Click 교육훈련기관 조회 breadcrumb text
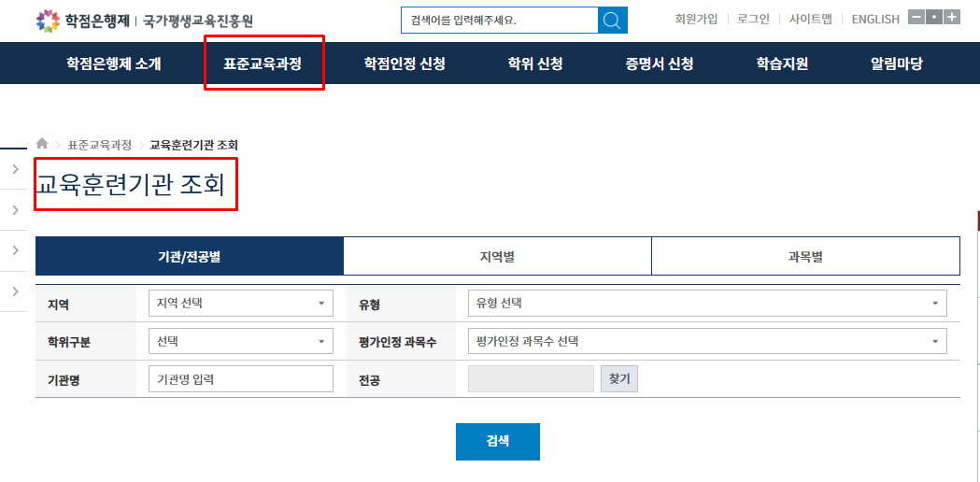This screenshot has height=482, width=980. [x=193, y=145]
